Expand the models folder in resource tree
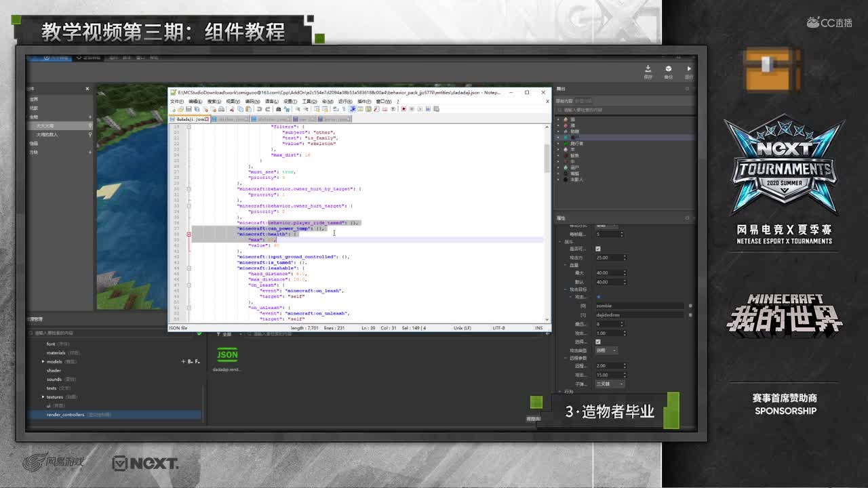Image resolution: width=868 pixels, height=488 pixels. pyautogui.click(x=43, y=362)
